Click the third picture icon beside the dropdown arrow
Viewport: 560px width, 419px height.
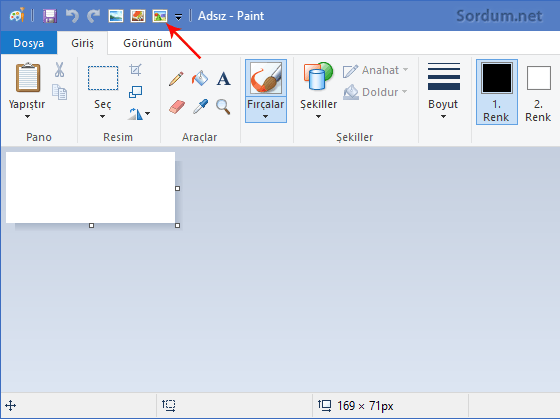[160, 16]
